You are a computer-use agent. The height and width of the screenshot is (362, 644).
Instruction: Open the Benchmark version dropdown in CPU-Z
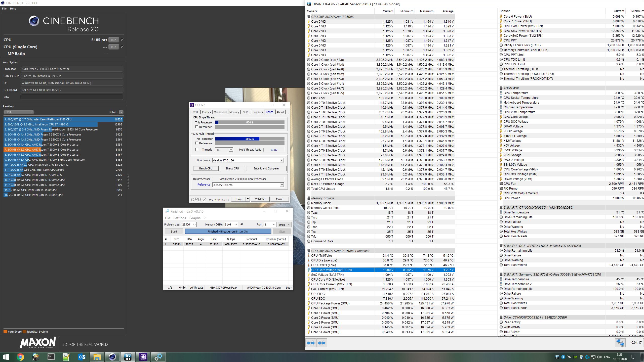tap(282, 160)
